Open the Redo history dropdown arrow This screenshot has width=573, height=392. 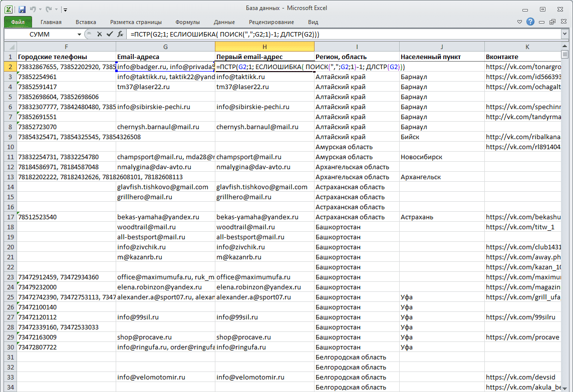tap(56, 10)
